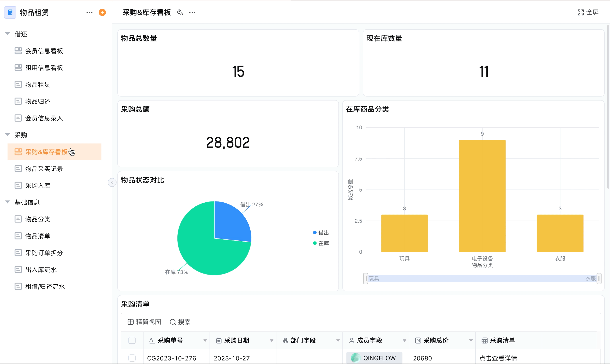Click the 物品归还 form icon

pos(18,101)
